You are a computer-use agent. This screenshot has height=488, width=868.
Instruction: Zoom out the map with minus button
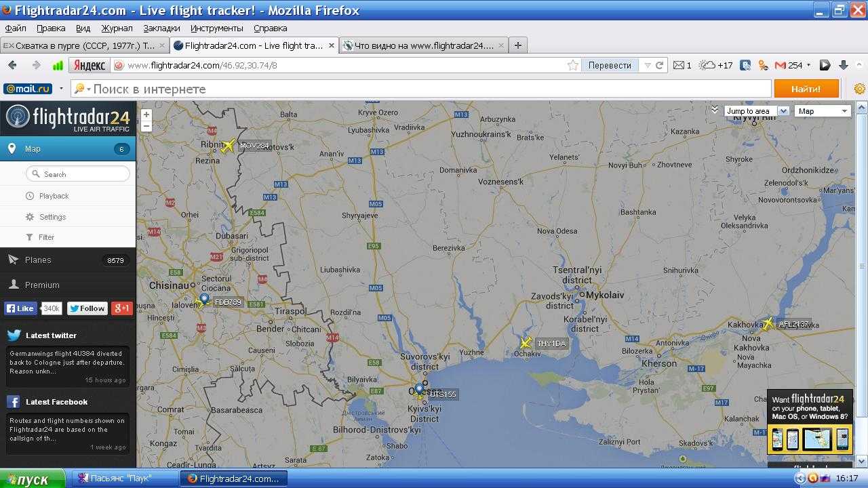(146, 126)
